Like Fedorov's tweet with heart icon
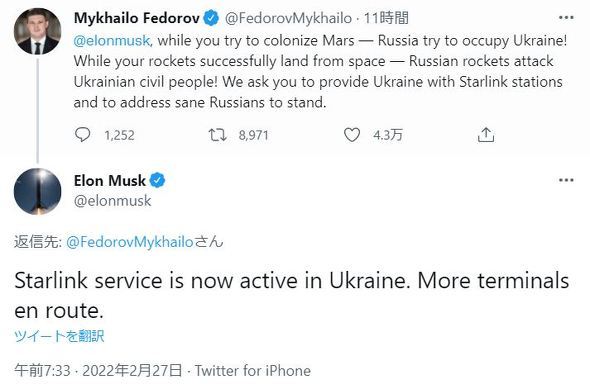The height and width of the screenshot is (389, 590). (352, 135)
